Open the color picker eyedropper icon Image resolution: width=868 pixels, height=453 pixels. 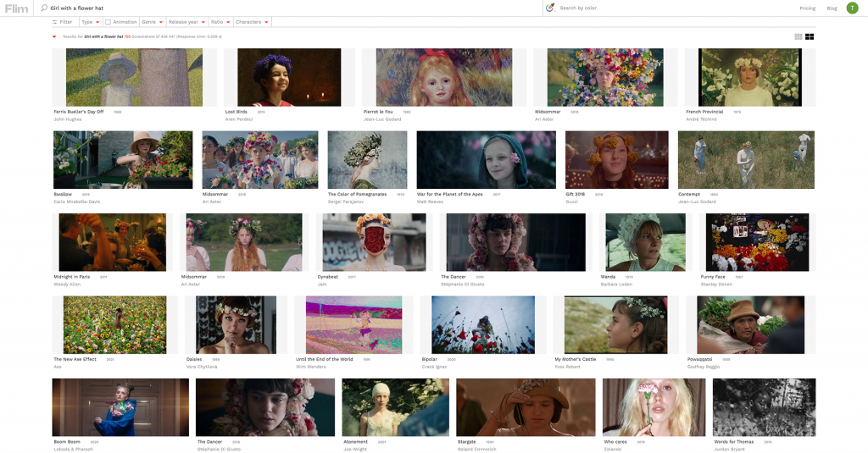(x=549, y=8)
